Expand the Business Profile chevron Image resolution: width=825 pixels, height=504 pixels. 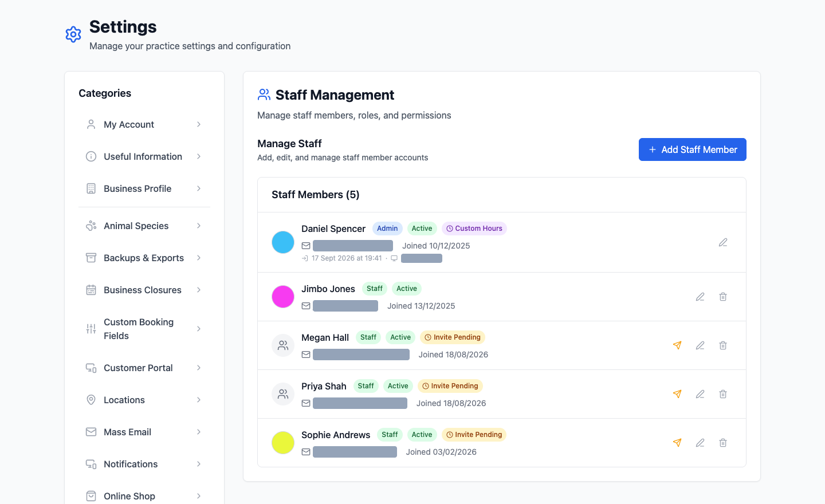pos(199,188)
